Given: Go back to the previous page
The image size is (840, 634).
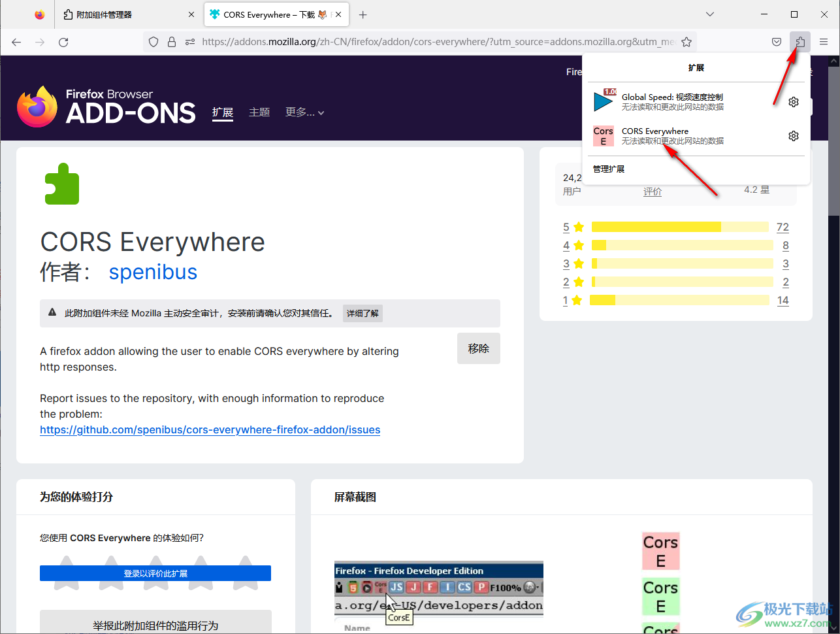Looking at the screenshot, I should 16,42.
